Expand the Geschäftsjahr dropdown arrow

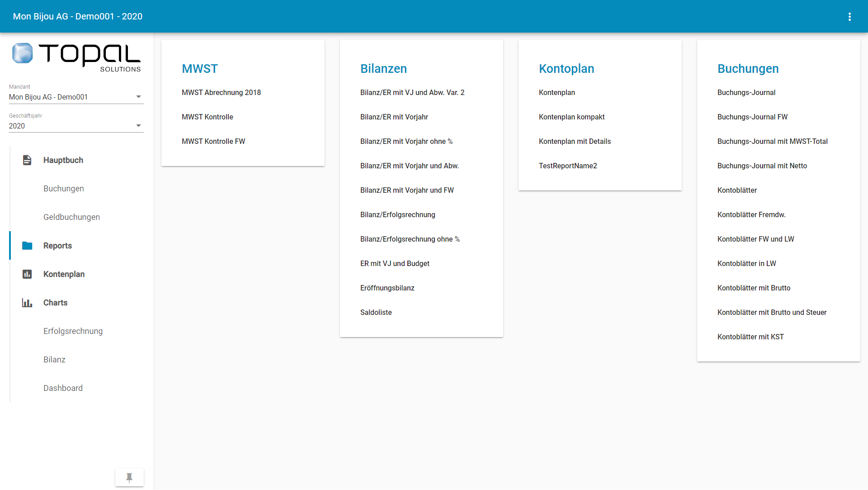point(138,126)
